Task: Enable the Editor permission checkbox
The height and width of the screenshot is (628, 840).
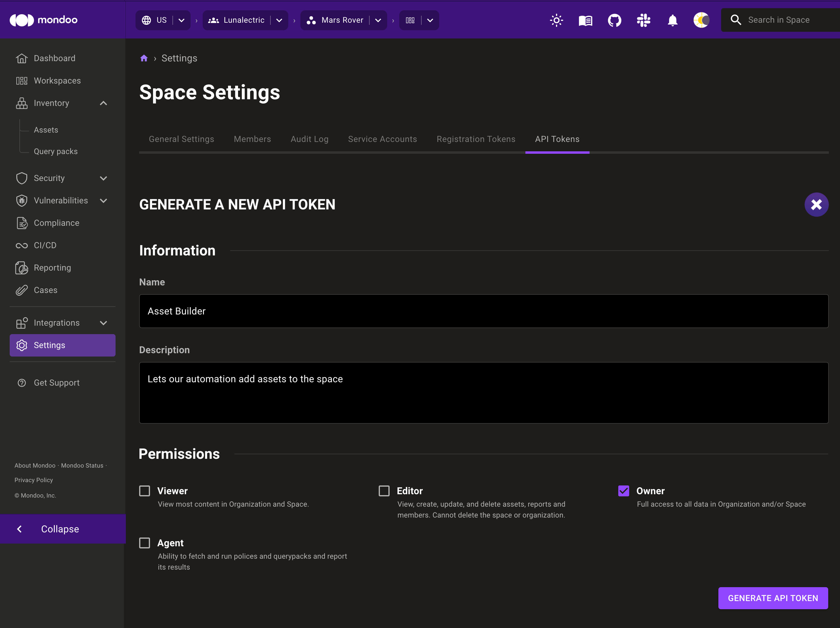Action: pyautogui.click(x=384, y=491)
